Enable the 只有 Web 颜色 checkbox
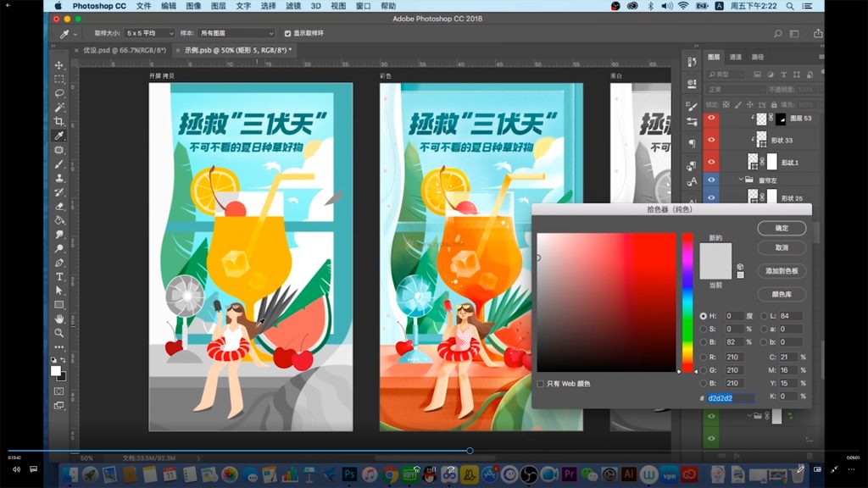 (x=540, y=384)
